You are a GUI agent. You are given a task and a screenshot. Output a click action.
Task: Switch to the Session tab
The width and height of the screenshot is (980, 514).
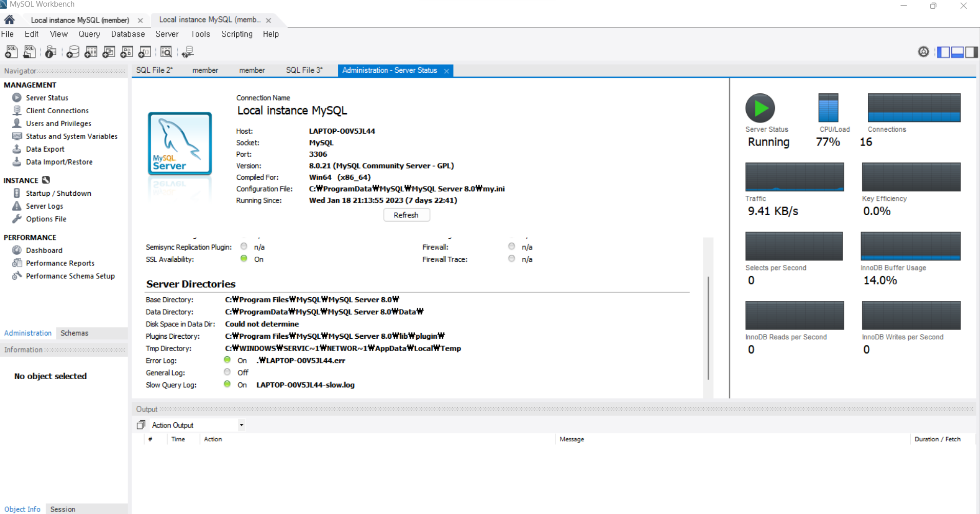pyautogui.click(x=63, y=509)
